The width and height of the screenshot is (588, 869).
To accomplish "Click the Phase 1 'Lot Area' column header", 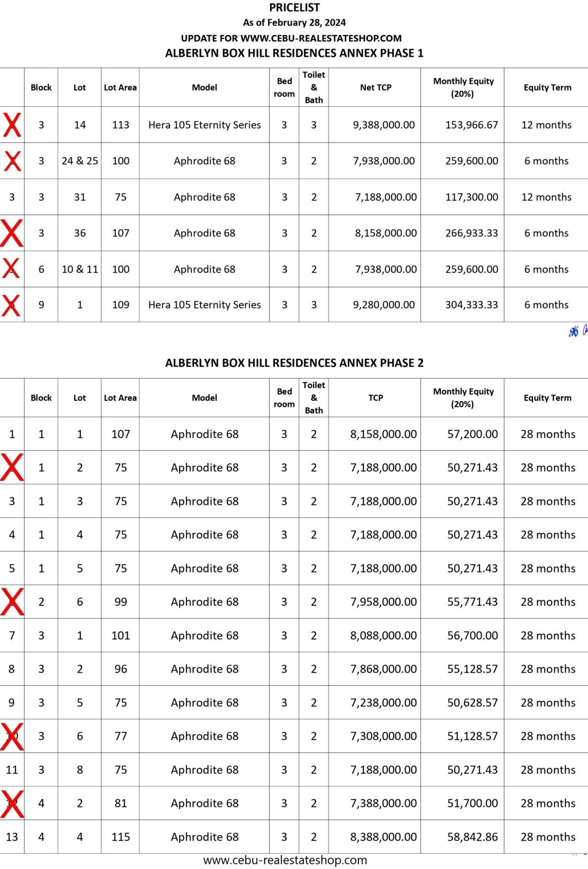I will (120, 87).
